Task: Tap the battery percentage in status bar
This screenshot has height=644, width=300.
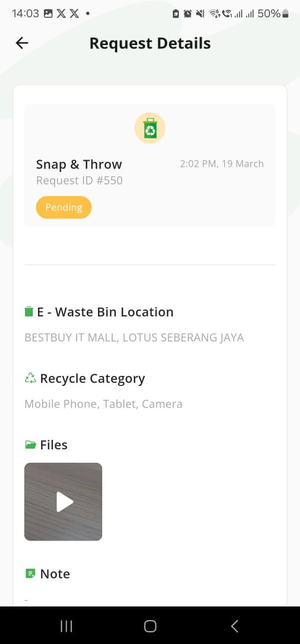Action: pos(269,13)
